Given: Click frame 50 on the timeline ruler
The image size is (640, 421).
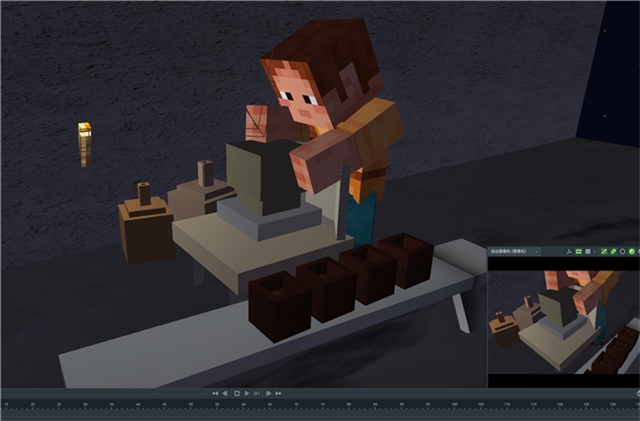Looking at the screenshot, I should pos(191,404).
